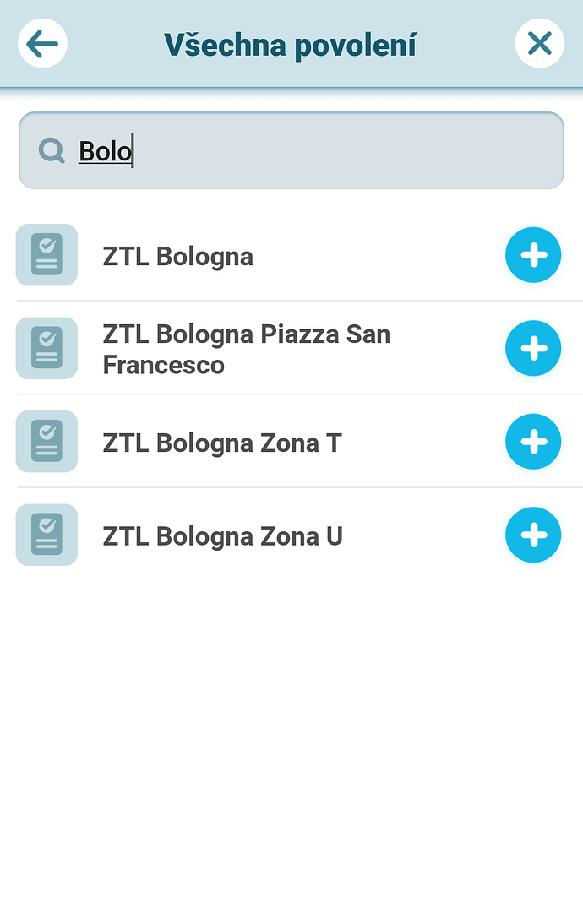Image resolution: width=583 pixels, height=924 pixels.
Task: Select ZTL Bologna Piazza San Francesco label
Action: [x=246, y=350]
